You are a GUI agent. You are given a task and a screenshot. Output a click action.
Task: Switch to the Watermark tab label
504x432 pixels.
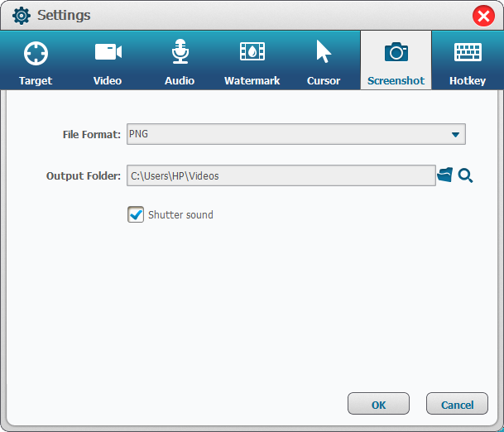tap(252, 81)
